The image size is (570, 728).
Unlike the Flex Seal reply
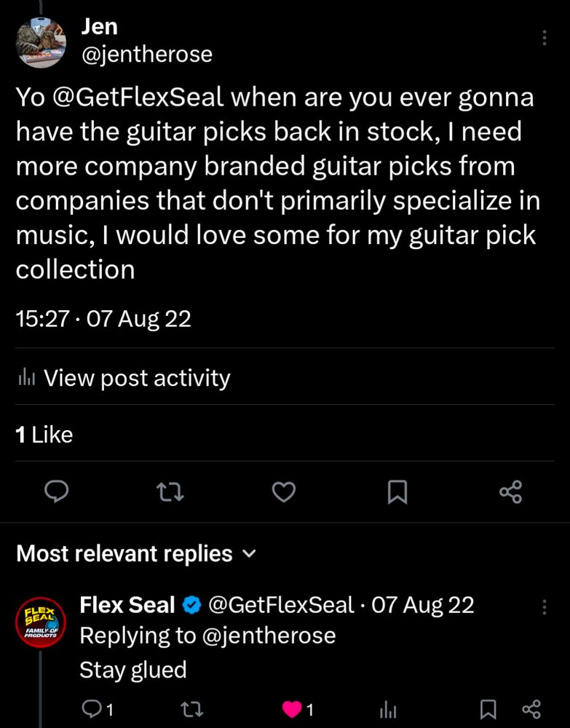coord(291,708)
